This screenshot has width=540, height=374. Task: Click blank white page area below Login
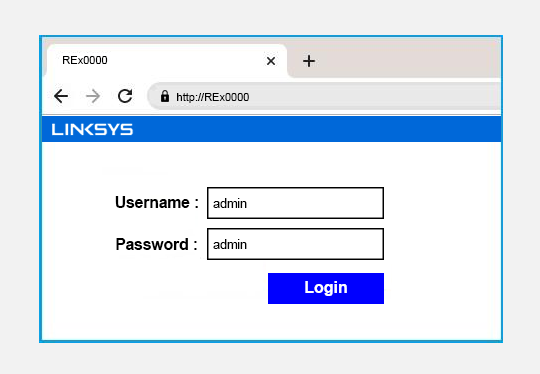pos(271,322)
